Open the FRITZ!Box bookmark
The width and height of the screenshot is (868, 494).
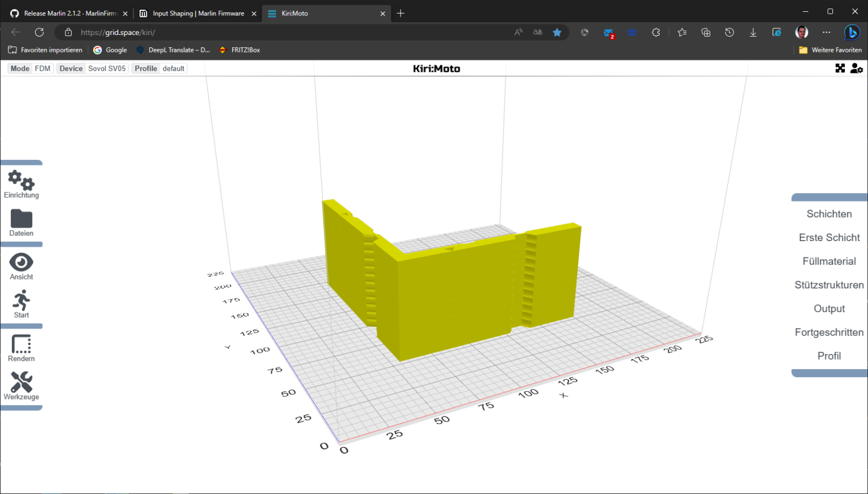pyautogui.click(x=240, y=50)
